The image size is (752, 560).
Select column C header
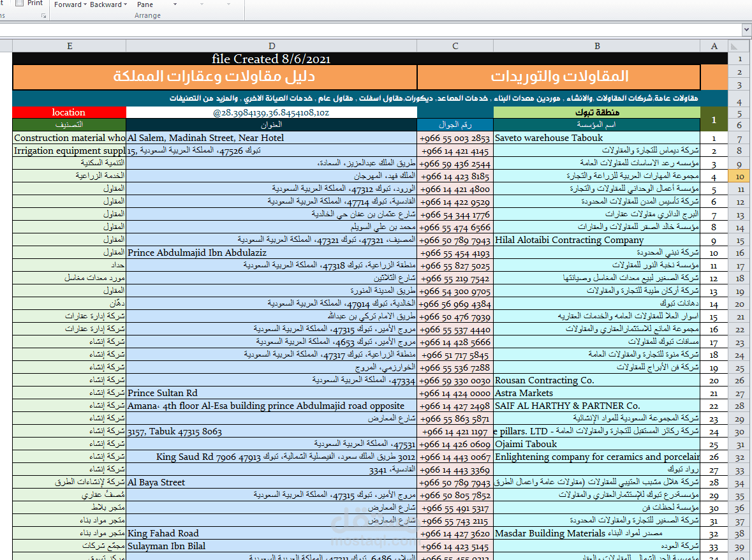[455, 46]
